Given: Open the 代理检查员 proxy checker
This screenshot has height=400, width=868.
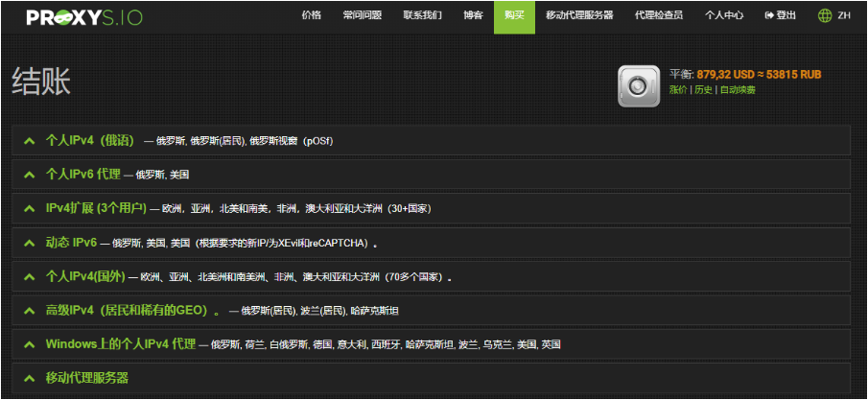Looking at the screenshot, I should pos(659,15).
